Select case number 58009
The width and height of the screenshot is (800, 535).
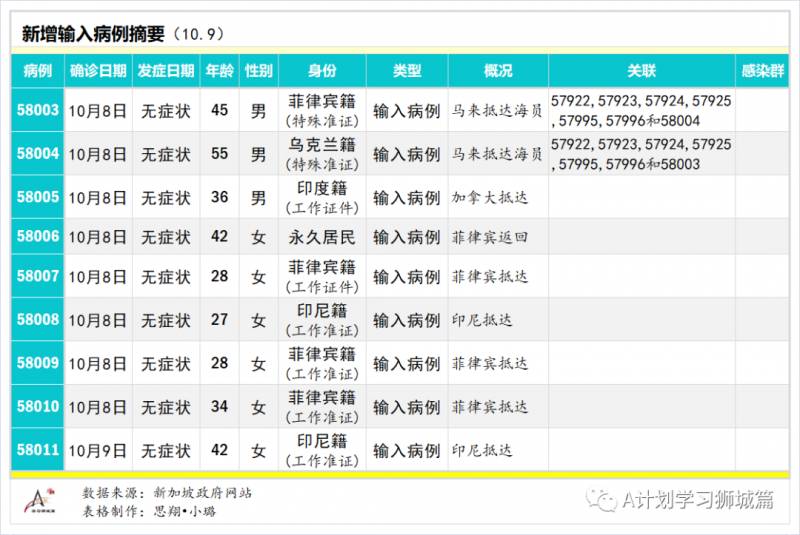(x=38, y=363)
